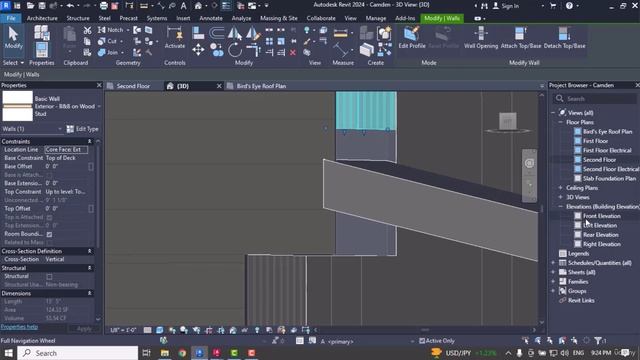This screenshot has width=640, height=360.
Task: Click the Edit Profile tool
Action: [412, 38]
